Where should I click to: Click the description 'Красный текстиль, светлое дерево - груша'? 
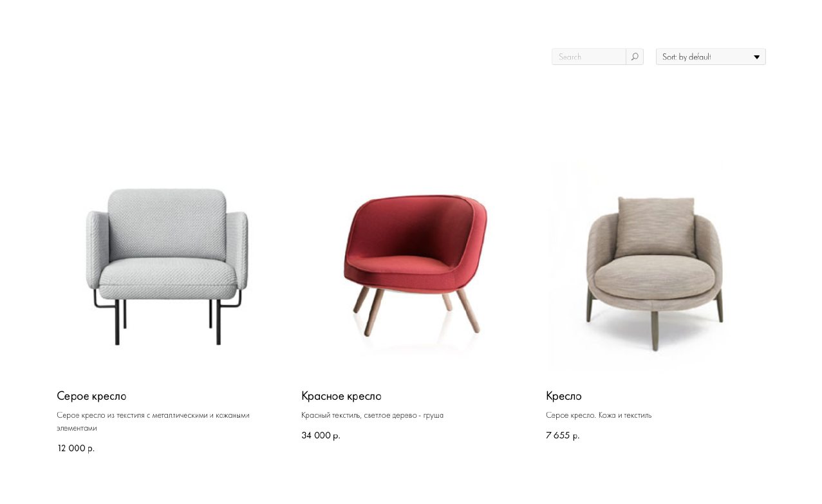click(x=373, y=415)
